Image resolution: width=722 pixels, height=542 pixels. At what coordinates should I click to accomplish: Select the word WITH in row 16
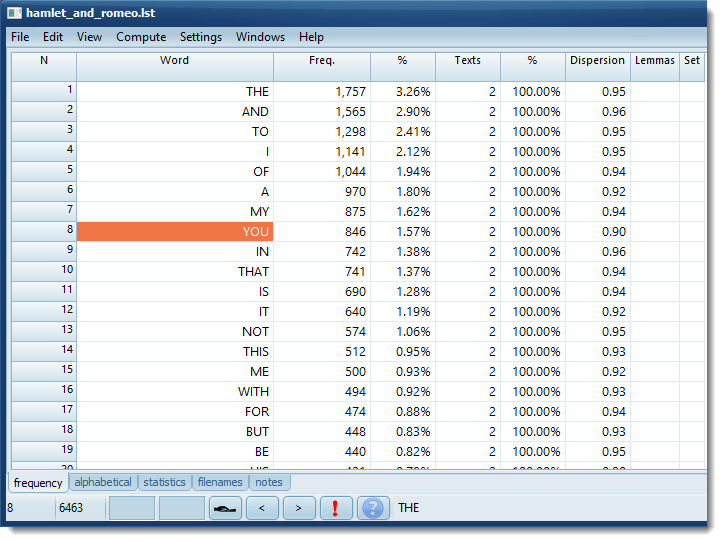253,392
